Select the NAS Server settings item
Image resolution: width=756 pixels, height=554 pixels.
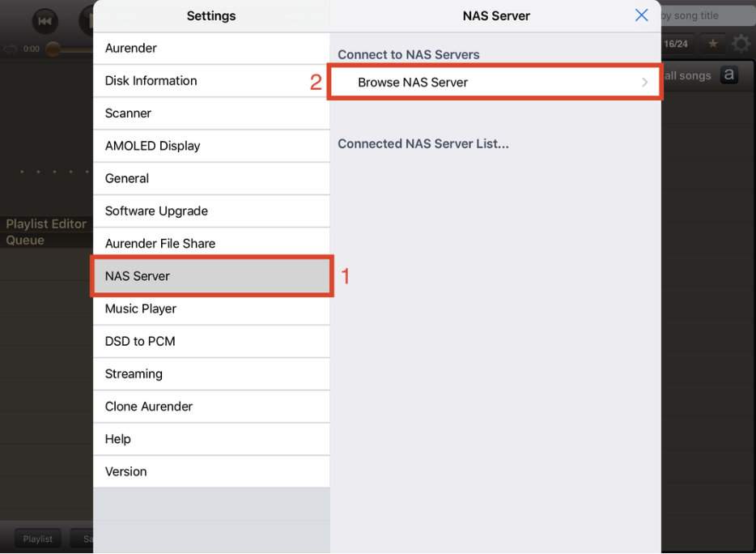211,276
